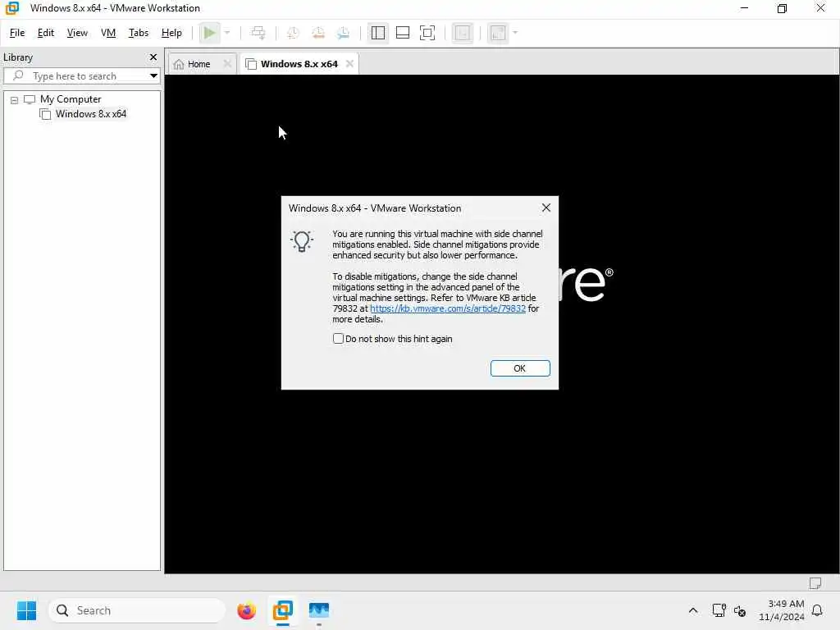Open the View menu
Image resolution: width=840 pixels, height=630 pixels.
coord(77,33)
